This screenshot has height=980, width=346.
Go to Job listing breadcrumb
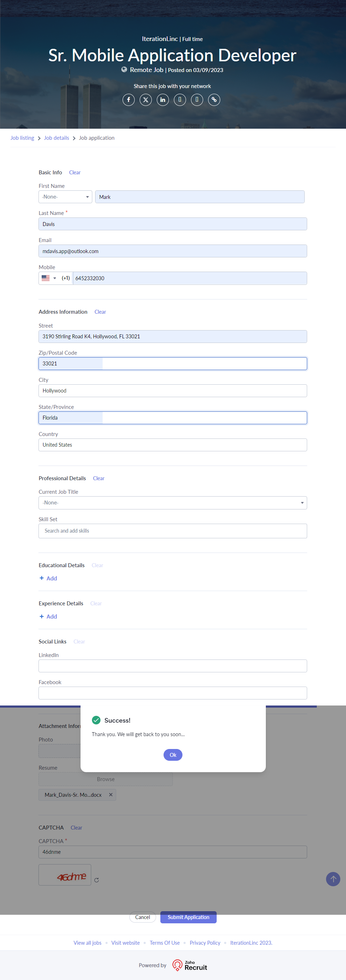point(22,138)
